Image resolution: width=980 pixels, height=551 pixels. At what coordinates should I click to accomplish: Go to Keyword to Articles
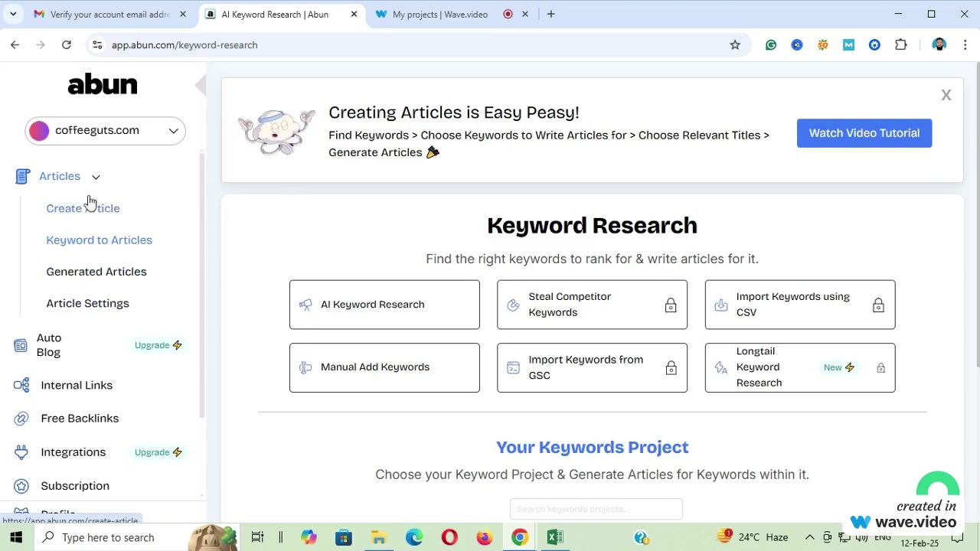[x=99, y=240]
